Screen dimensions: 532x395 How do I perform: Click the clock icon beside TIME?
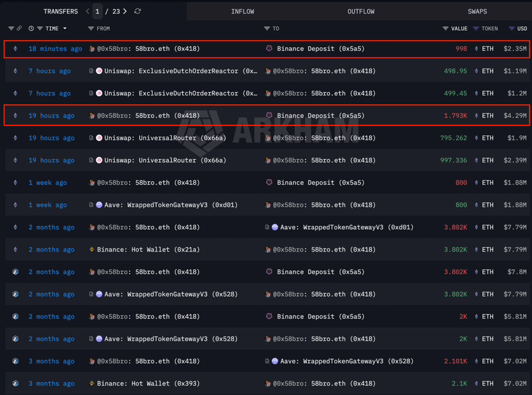coord(31,28)
